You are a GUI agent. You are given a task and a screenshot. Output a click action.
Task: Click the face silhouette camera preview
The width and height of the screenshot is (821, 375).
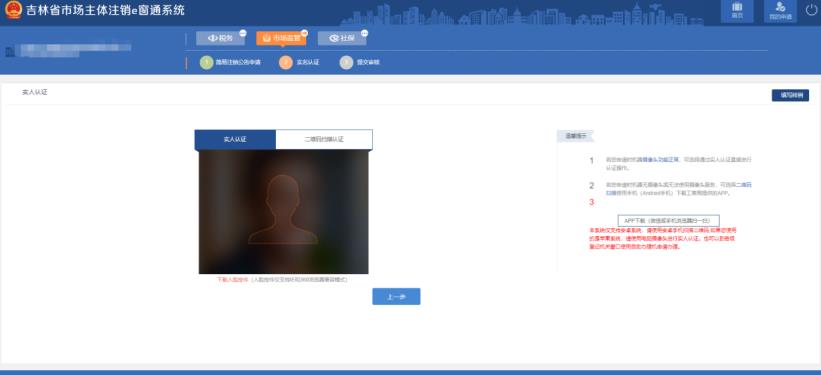(283, 212)
